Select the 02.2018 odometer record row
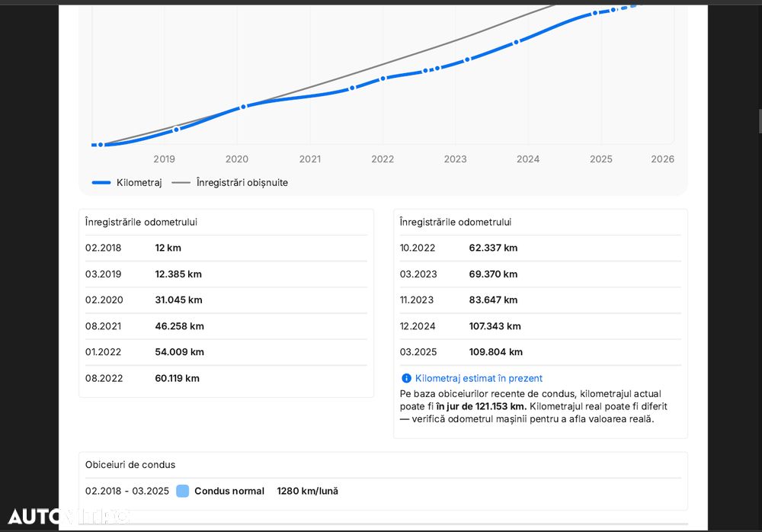 coord(226,248)
